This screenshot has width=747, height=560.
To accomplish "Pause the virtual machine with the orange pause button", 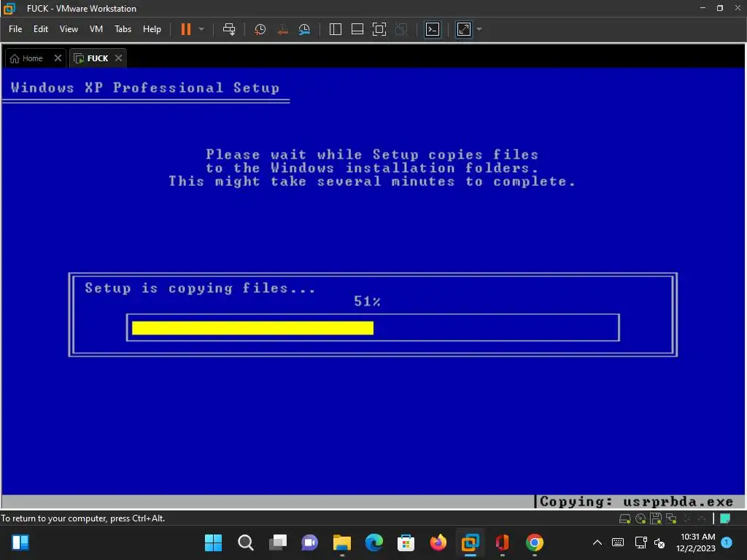I will (x=186, y=29).
